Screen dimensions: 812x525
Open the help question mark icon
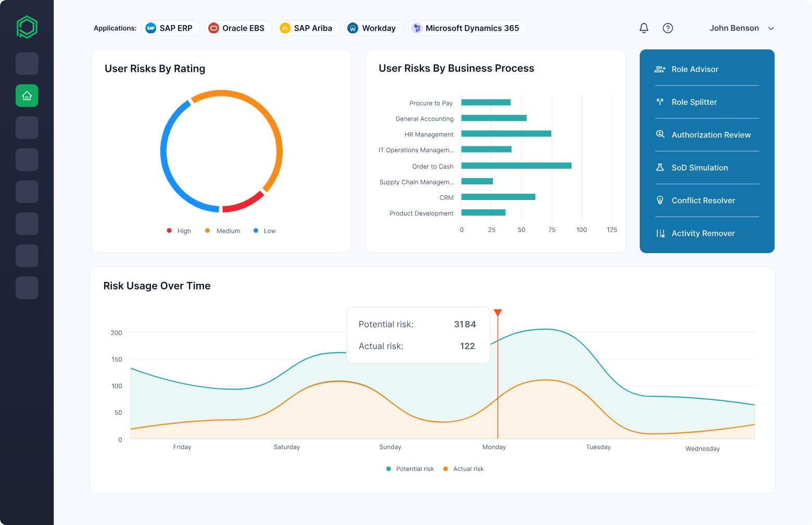coord(668,28)
